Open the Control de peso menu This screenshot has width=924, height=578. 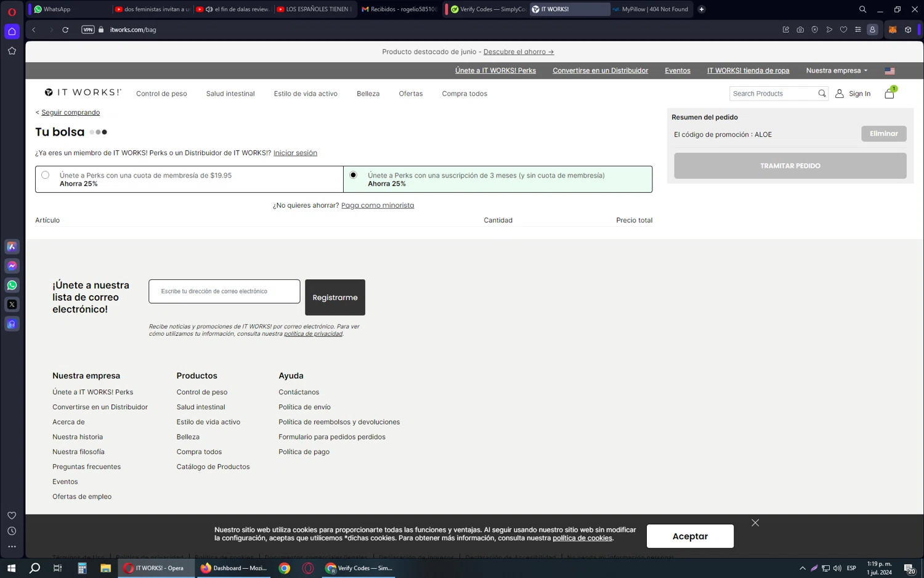[161, 94]
